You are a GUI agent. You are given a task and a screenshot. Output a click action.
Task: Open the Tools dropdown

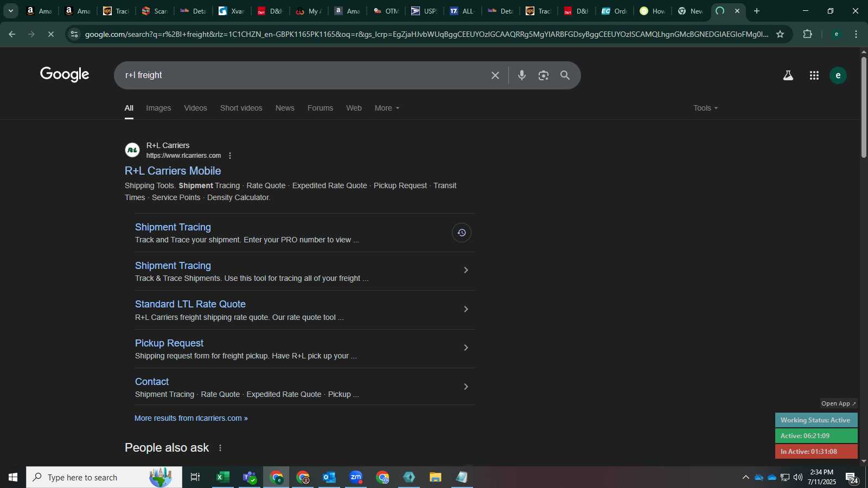[706, 108]
